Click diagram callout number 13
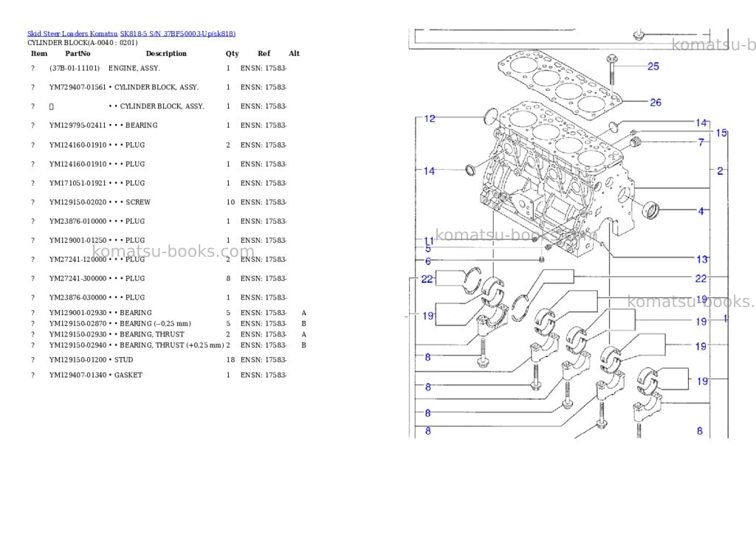The height and width of the screenshot is (535, 756). [x=702, y=259]
